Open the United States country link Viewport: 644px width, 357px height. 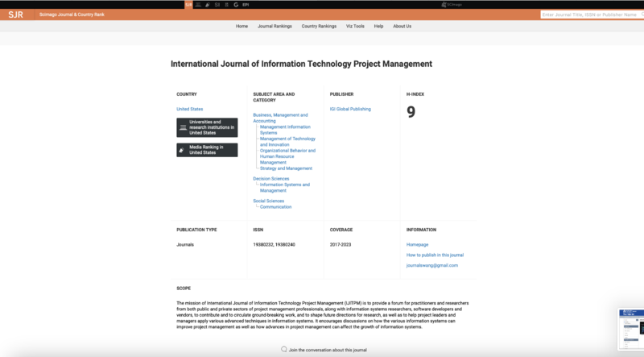coord(190,109)
